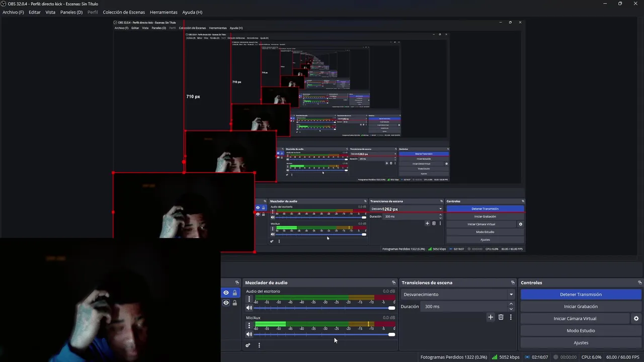Open the Desvanecimiento transition dropdown
The image size is (644, 362).
click(458, 295)
